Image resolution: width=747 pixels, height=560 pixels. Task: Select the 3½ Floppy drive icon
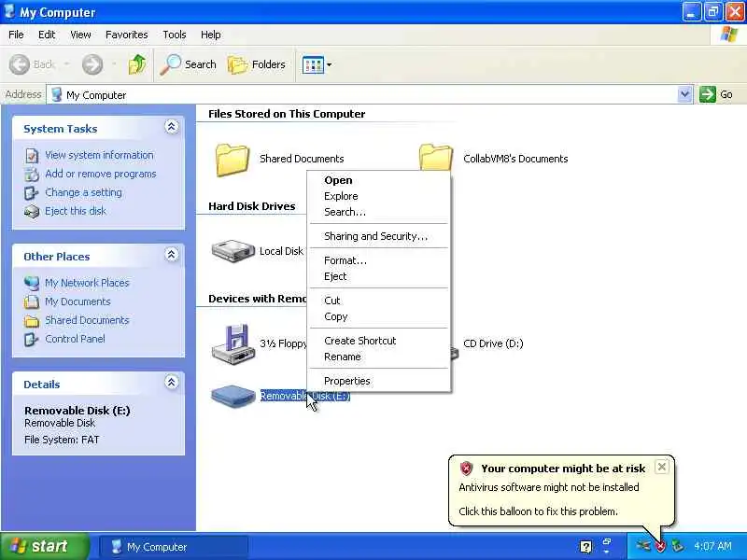[x=233, y=343]
